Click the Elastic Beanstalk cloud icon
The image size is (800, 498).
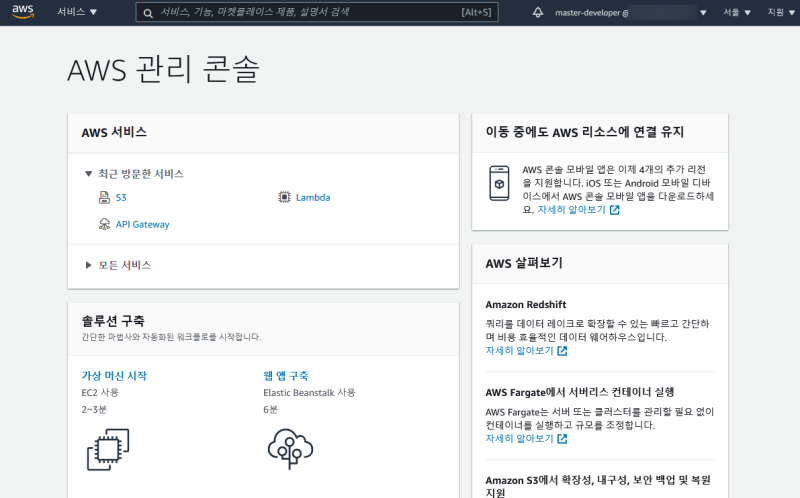290,449
